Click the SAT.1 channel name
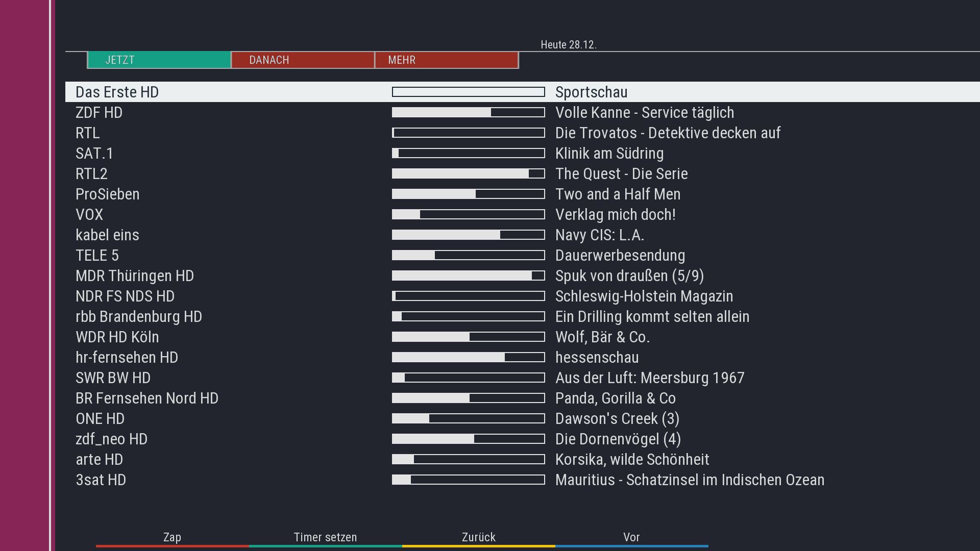 (x=94, y=154)
